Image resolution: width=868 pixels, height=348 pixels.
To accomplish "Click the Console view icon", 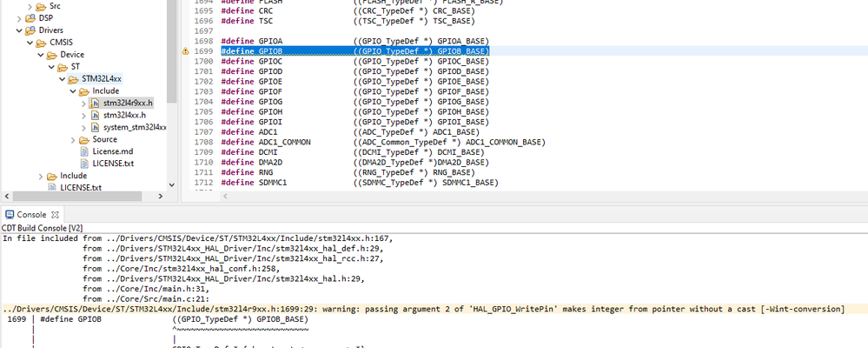I will tap(10, 214).
